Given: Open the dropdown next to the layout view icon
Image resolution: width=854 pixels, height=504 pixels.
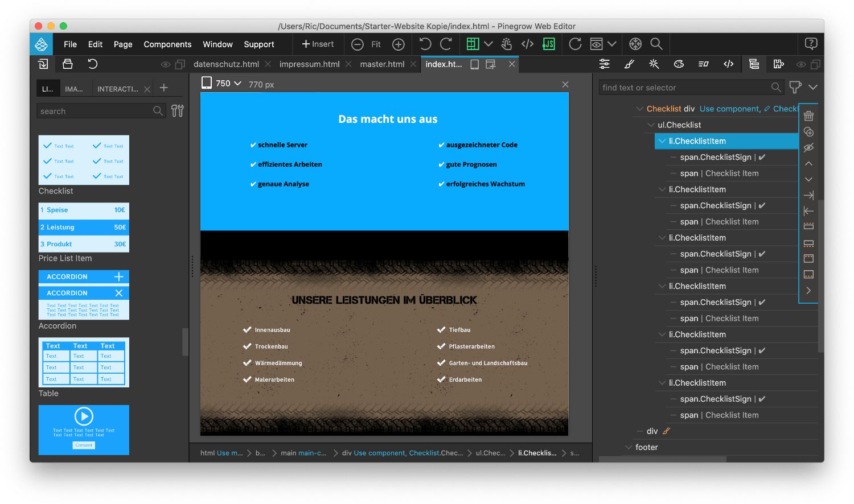Looking at the screenshot, I should tap(488, 44).
